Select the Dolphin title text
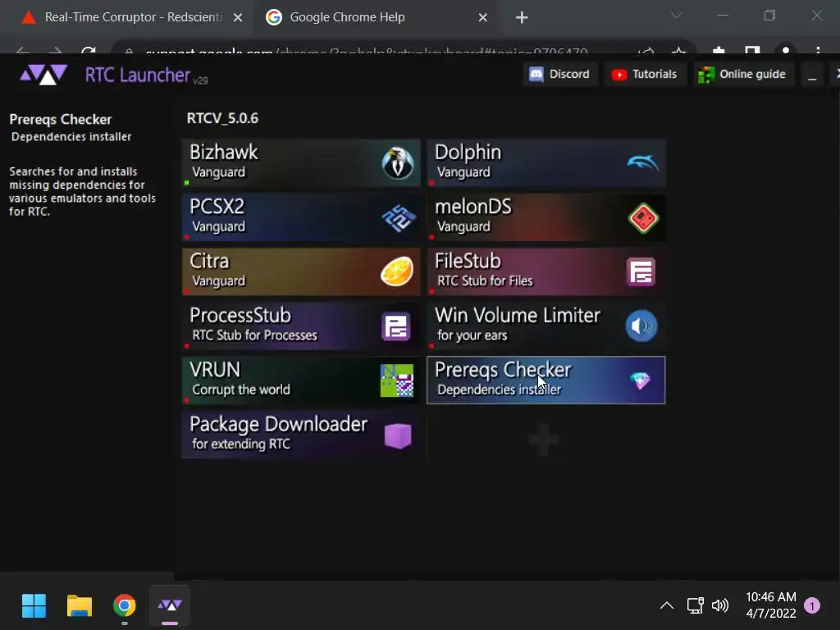The image size is (840, 630). click(x=468, y=152)
